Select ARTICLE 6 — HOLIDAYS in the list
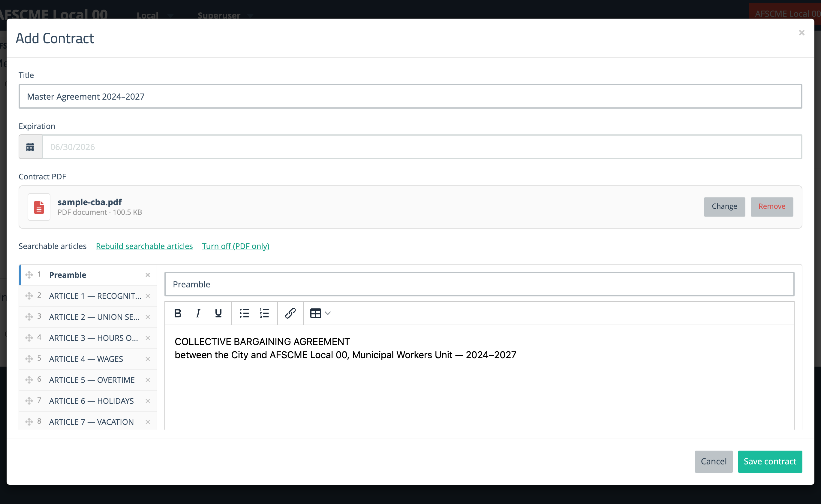Viewport: 821px width, 504px height. [88, 401]
